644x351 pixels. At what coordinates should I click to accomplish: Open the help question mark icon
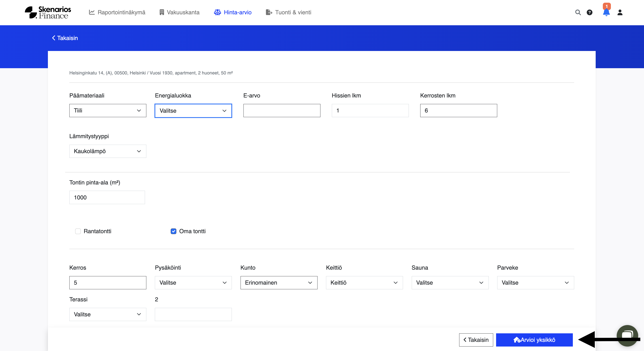coord(589,13)
